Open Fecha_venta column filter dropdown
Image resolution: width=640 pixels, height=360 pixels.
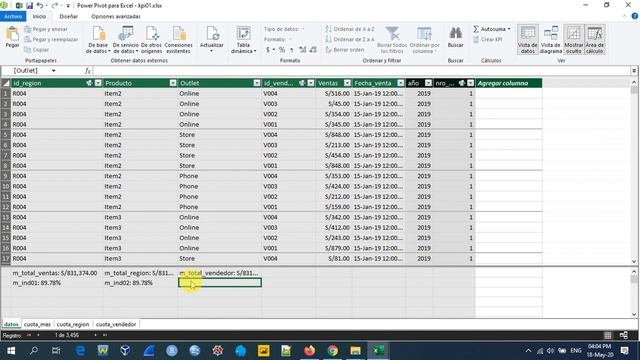coord(401,83)
